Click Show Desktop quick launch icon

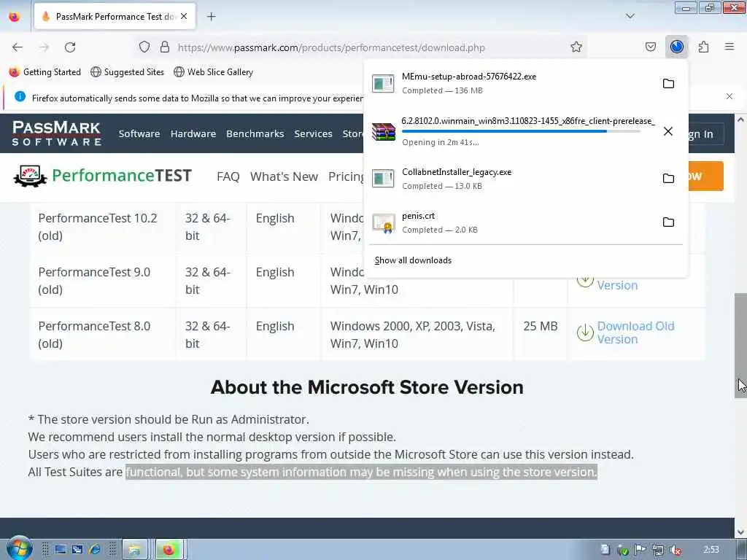pyautogui.click(x=60, y=550)
